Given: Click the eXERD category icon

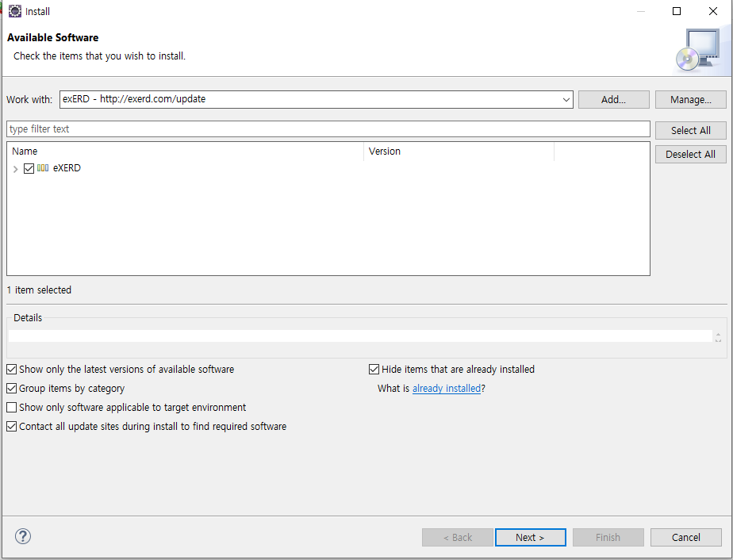Looking at the screenshot, I should click(43, 168).
